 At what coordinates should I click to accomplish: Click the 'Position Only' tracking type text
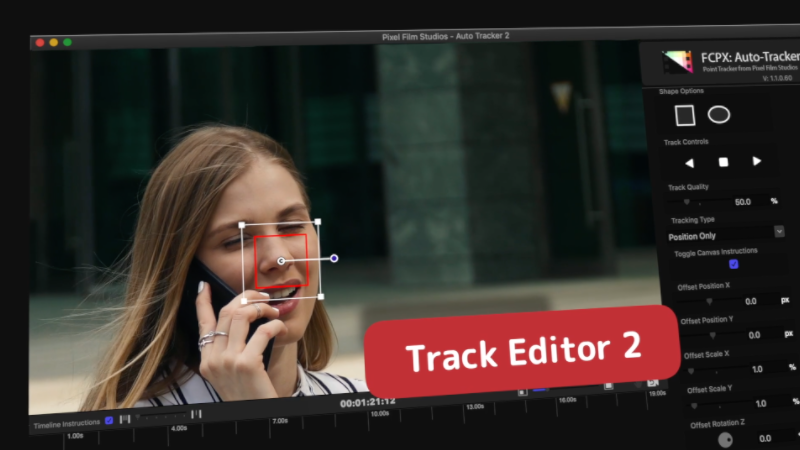[692, 236]
